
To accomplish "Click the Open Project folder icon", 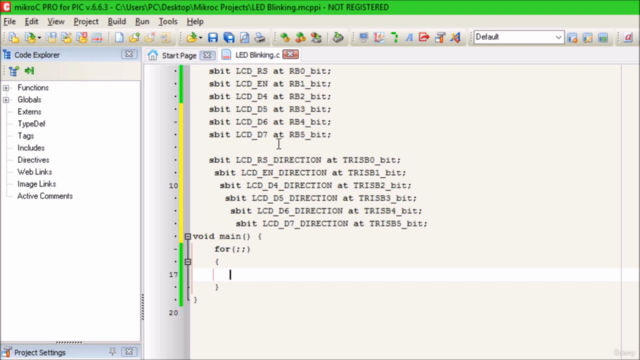I will tap(29, 38).
